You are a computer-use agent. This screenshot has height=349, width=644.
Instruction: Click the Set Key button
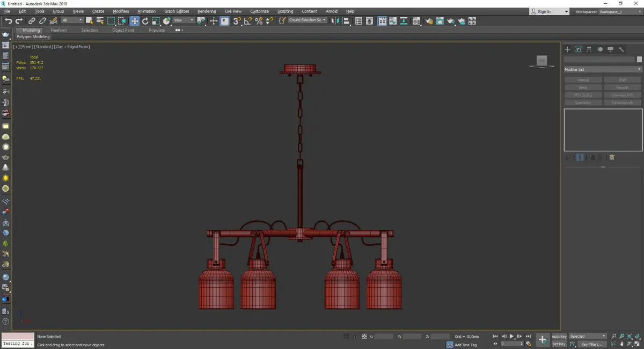click(559, 344)
